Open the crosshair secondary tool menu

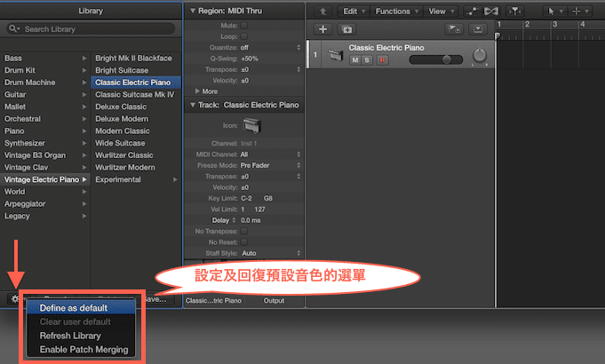tap(579, 12)
